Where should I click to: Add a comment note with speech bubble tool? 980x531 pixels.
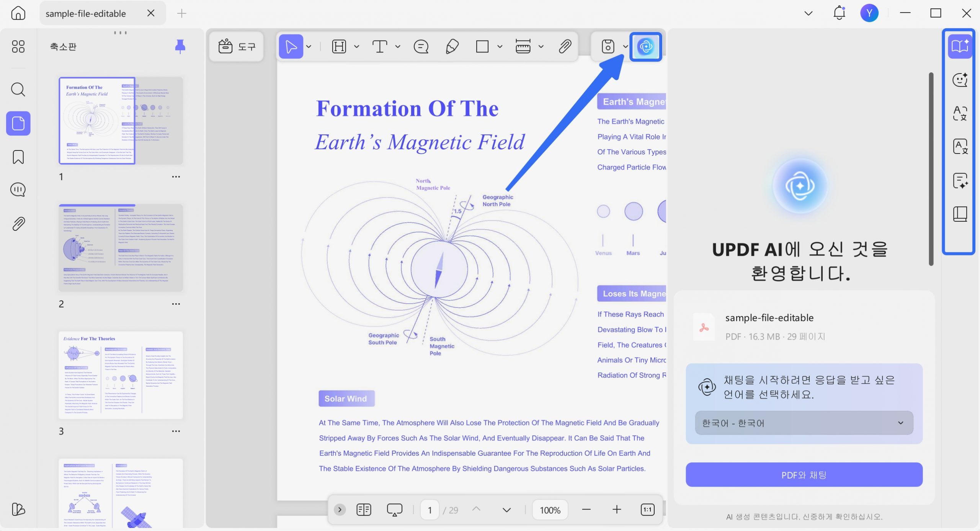(x=421, y=47)
